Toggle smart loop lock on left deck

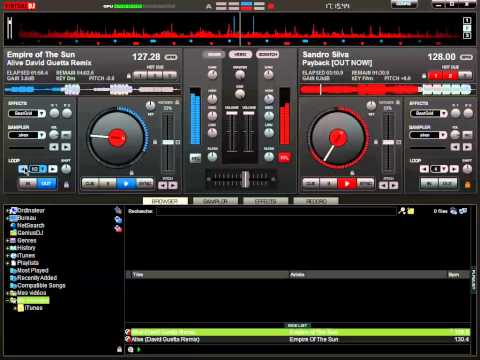coord(66,184)
